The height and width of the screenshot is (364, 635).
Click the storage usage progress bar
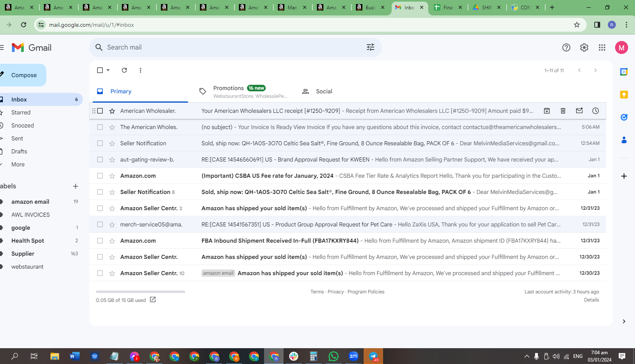141,292
